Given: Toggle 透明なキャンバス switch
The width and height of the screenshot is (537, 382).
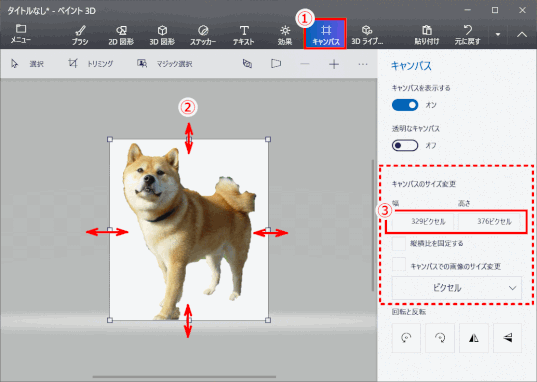Looking at the screenshot, I should coord(405,146).
